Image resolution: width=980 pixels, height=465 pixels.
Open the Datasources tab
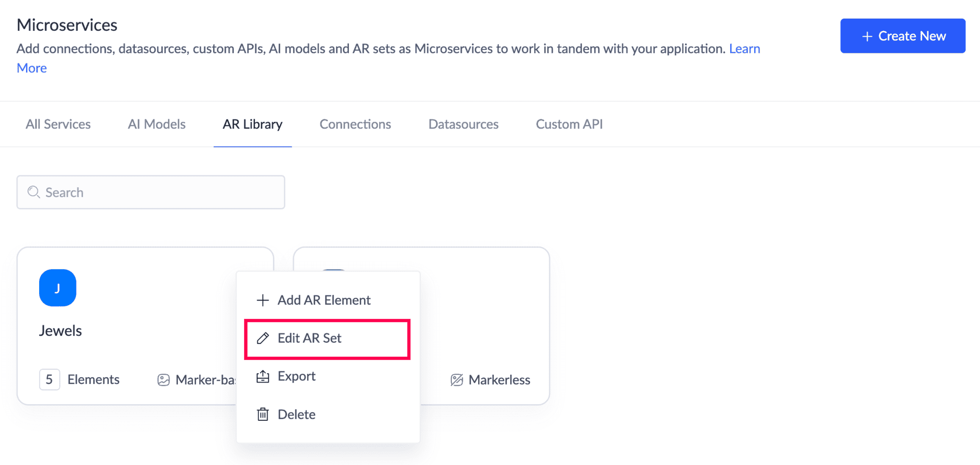pyautogui.click(x=463, y=124)
